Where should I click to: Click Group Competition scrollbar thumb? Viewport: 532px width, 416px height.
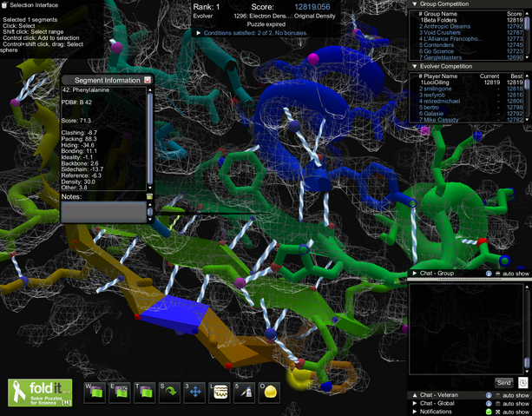pyautogui.click(x=527, y=22)
